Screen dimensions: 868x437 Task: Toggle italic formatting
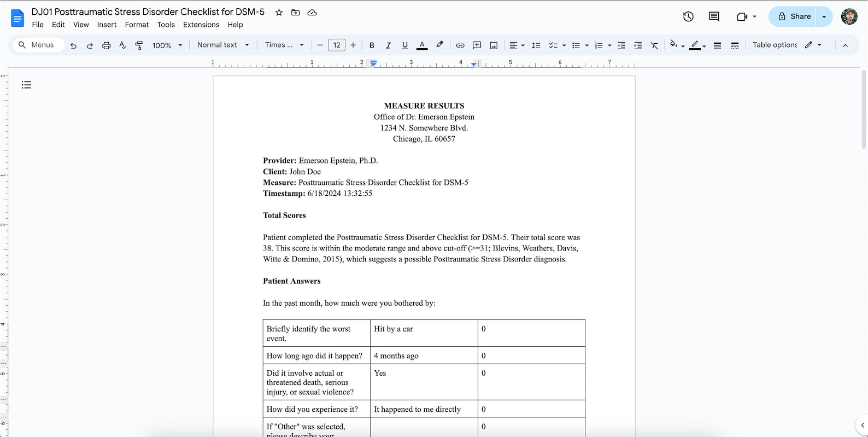tap(388, 45)
